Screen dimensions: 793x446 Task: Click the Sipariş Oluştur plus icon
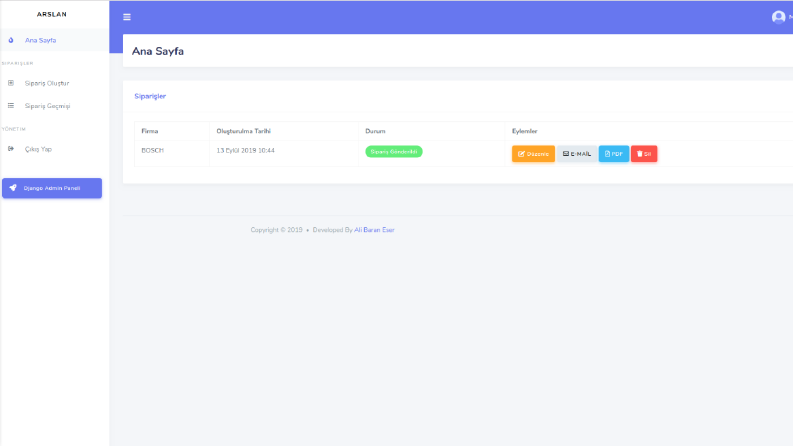[x=11, y=83]
